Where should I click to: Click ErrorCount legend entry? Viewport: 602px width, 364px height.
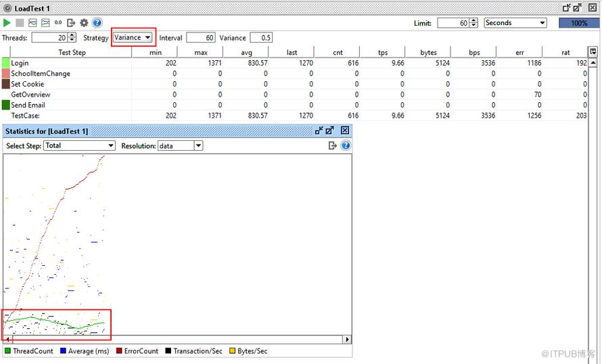click(137, 351)
